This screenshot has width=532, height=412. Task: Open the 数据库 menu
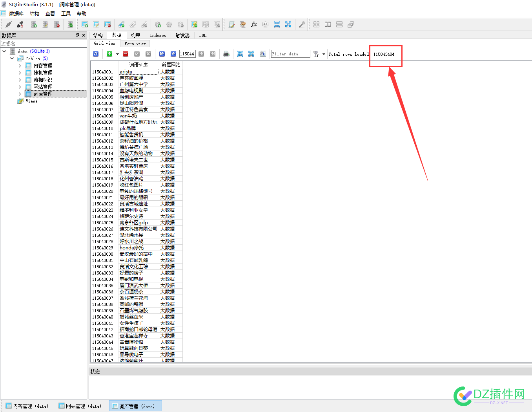point(16,13)
